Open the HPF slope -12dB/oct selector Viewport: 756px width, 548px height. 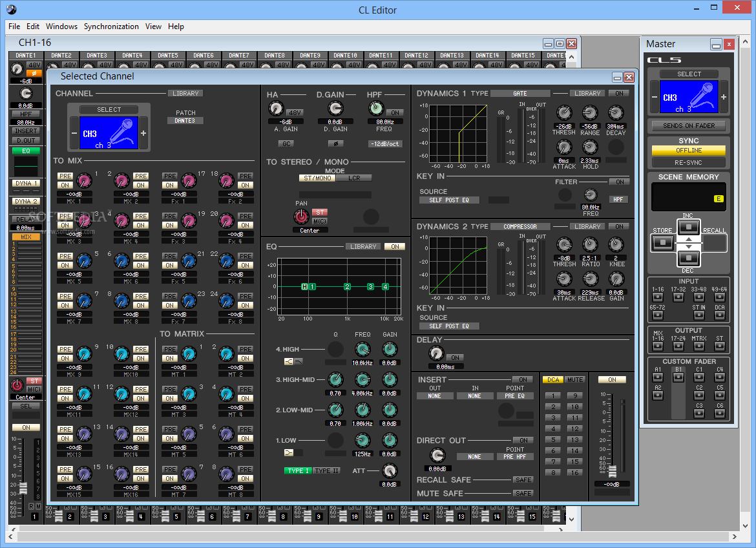385,143
